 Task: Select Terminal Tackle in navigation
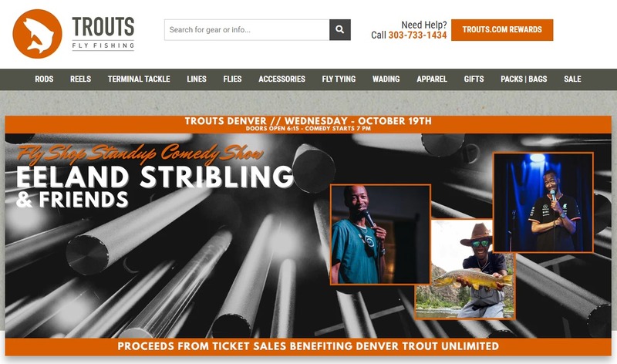pyautogui.click(x=139, y=79)
